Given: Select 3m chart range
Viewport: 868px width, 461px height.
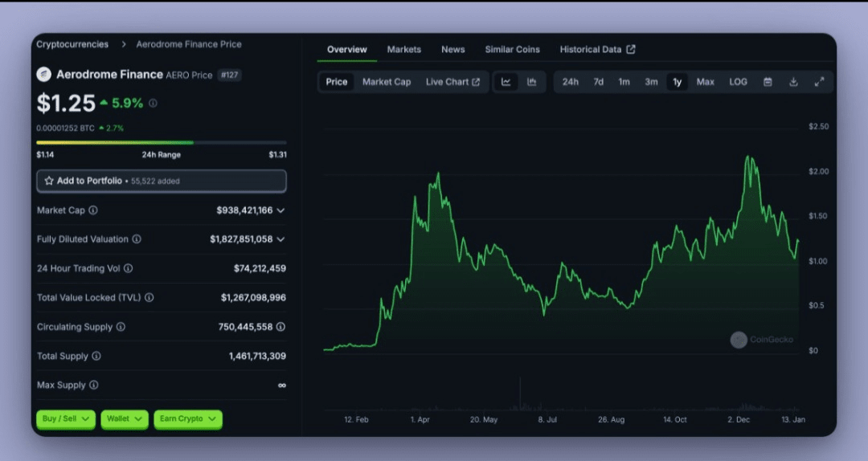Looking at the screenshot, I should coord(651,82).
